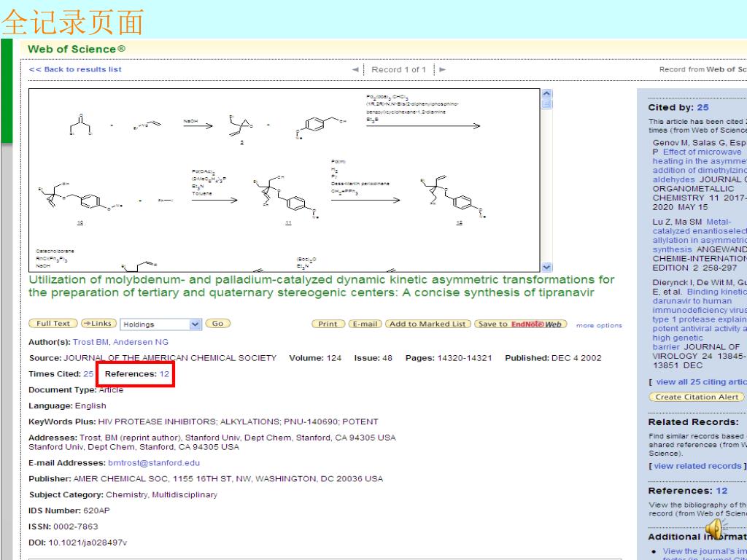Go to previous record arrow
Viewport: 747px width, 560px height.
pyautogui.click(x=355, y=69)
